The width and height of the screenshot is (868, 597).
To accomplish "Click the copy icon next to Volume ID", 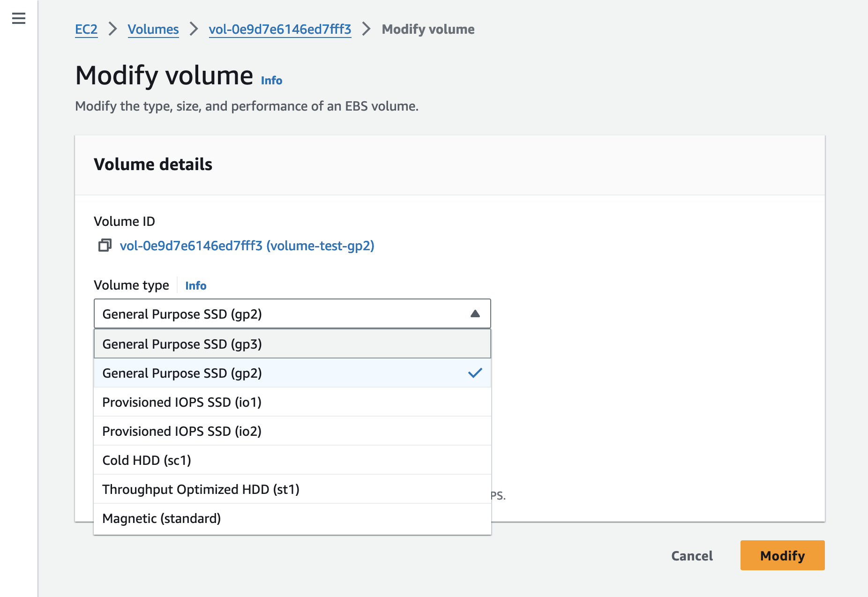I will (x=104, y=245).
